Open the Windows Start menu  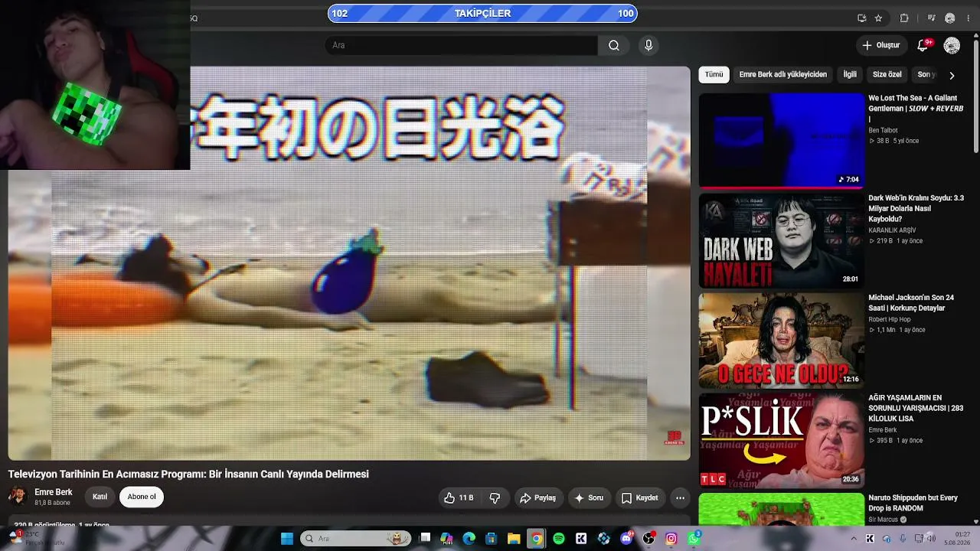[x=287, y=539]
